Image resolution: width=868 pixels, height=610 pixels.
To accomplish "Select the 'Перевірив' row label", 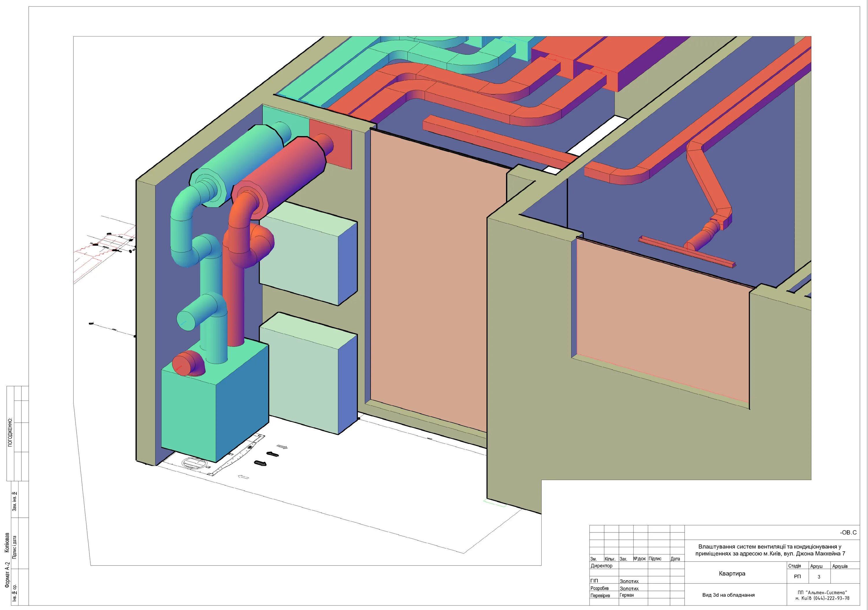I will coord(600,596).
